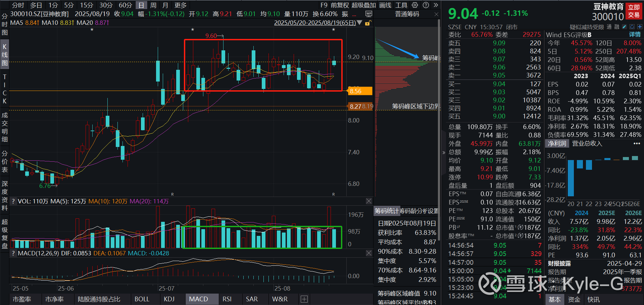Close the MACD indicator pane
Screen dimensions: 644x305
pos(369,253)
